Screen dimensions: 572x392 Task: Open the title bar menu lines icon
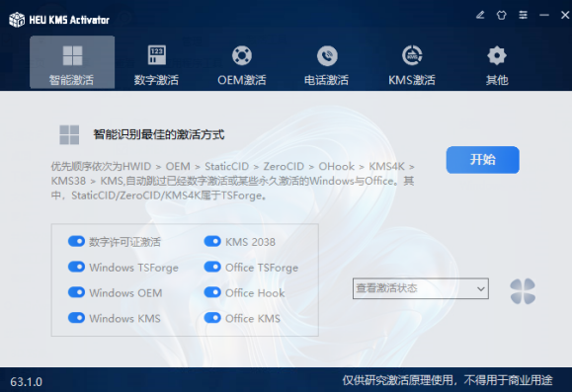tap(524, 15)
